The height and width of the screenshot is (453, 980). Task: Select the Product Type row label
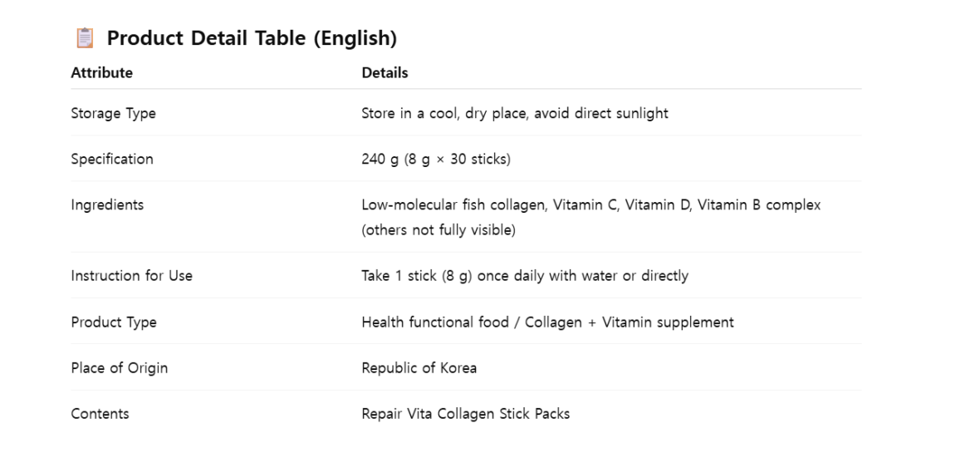113,322
